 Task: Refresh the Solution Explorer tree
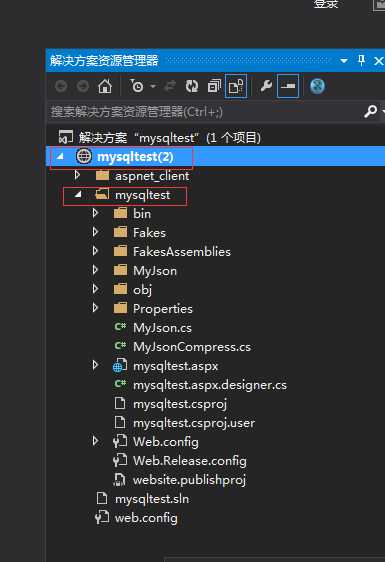tap(192, 86)
